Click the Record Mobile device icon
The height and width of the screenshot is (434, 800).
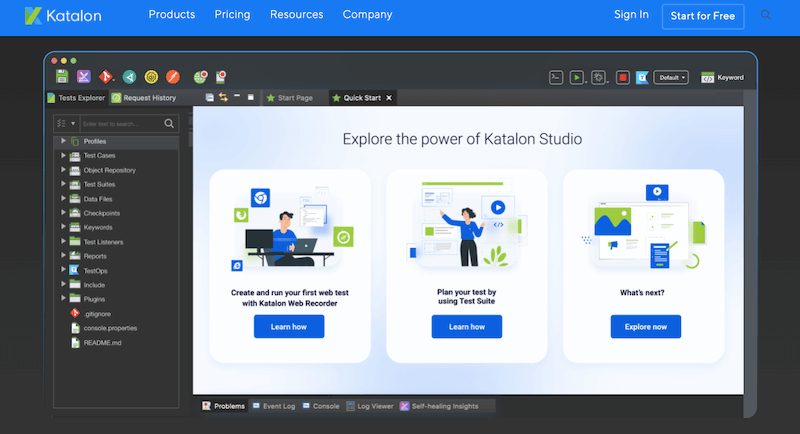pyautogui.click(x=221, y=76)
